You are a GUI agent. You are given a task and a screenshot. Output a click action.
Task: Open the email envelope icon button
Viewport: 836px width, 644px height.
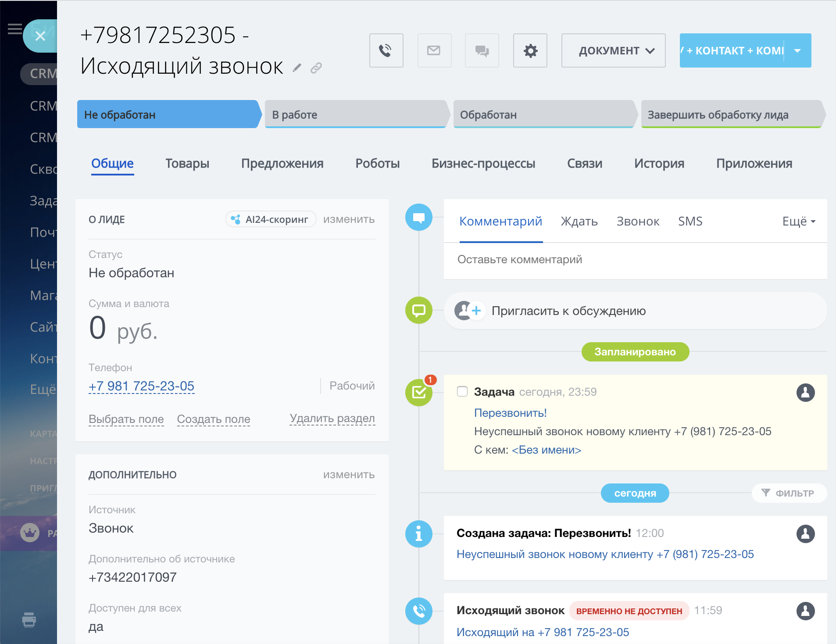point(434,50)
